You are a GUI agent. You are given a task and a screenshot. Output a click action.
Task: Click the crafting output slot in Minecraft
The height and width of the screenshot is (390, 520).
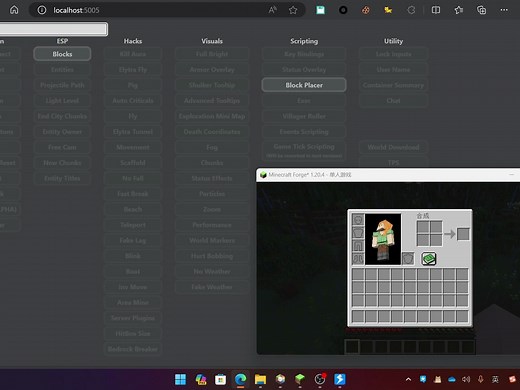coord(463,234)
